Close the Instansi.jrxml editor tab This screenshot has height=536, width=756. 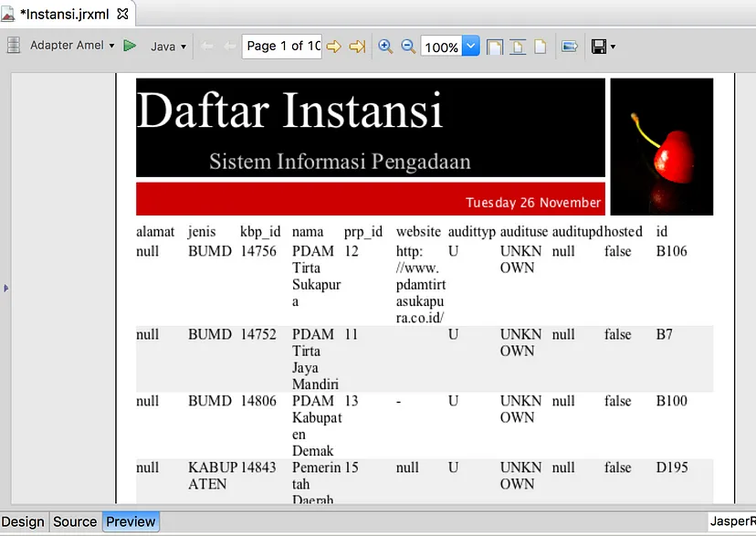tap(123, 14)
